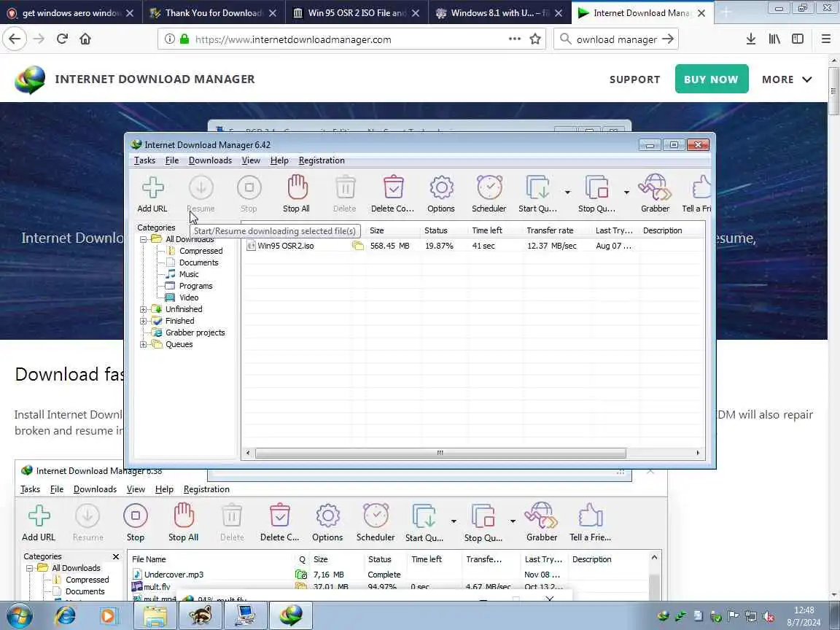
Task: Open SUPPORT link on IDM website
Action: click(634, 79)
